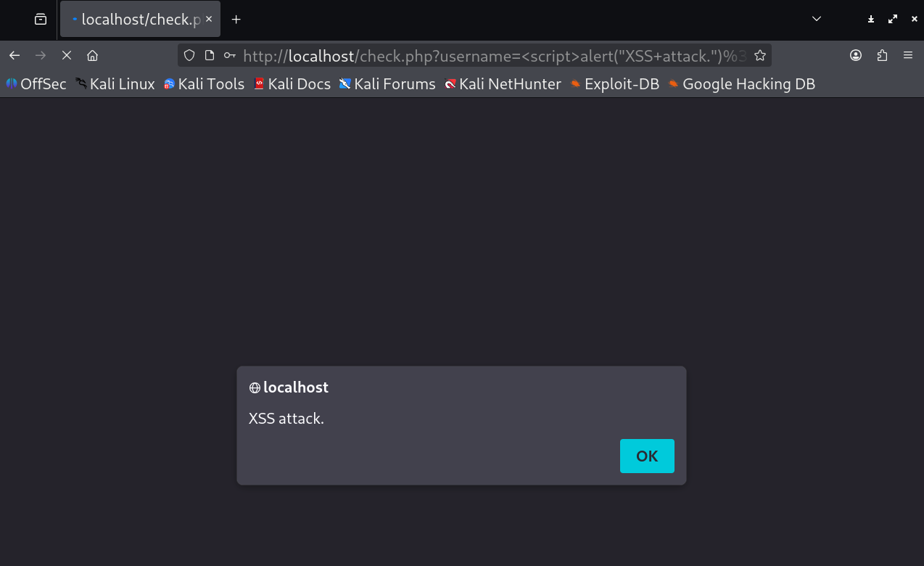Maximize the browser window
Image resolution: width=924 pixels, height=566 pixels.
(893, 20)
